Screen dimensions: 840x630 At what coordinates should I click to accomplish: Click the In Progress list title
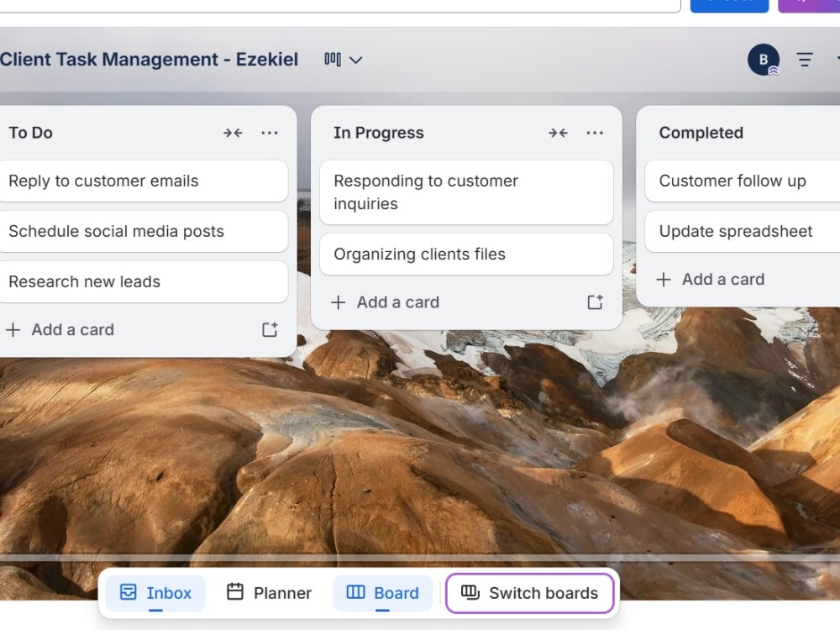(x=379, y=133)
